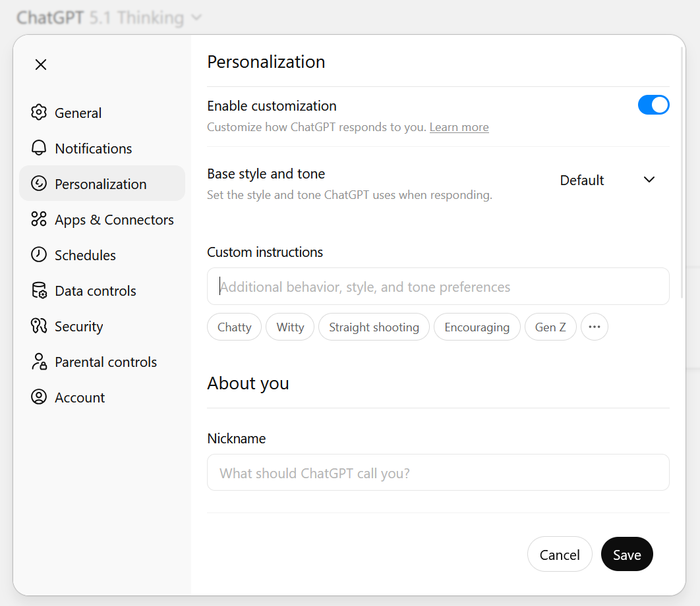The height and width of the screenshot is (606, 700).
Task: Click the Notifications bell icon
Action: point(39,148)
